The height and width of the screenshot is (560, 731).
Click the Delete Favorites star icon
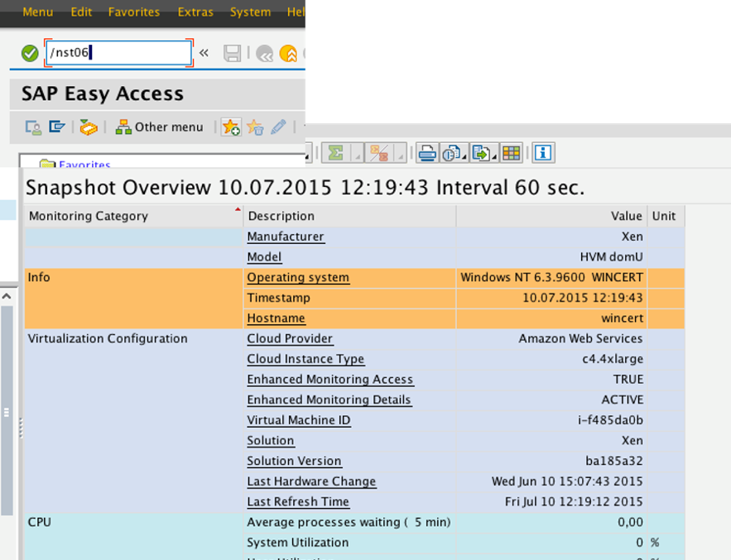click(x=255, y=127)
